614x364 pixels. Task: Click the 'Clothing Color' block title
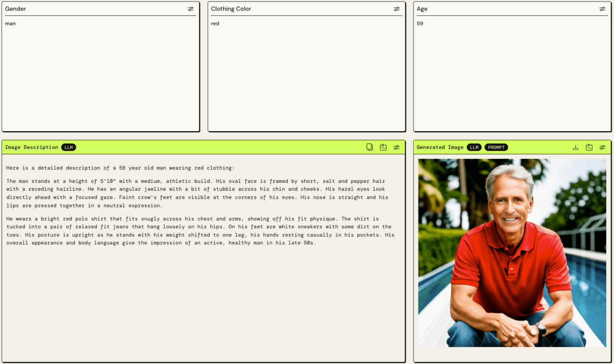pyautogui.click(x=231, y=9)
